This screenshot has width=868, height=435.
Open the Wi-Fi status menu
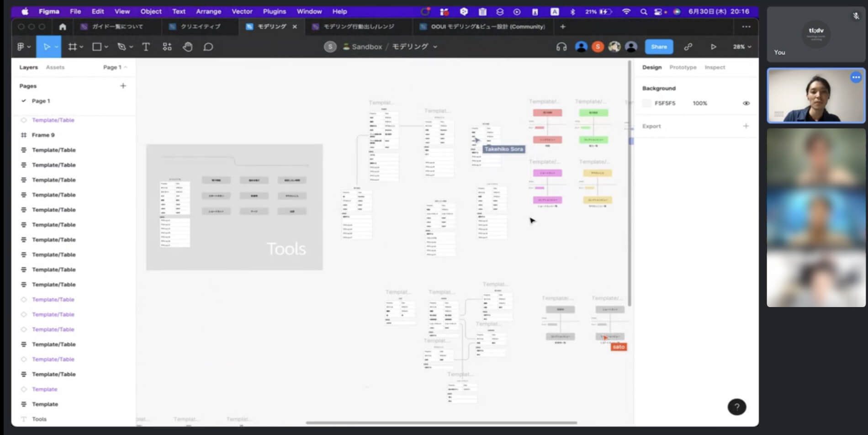pyautogui.click(x=626, y=11)
